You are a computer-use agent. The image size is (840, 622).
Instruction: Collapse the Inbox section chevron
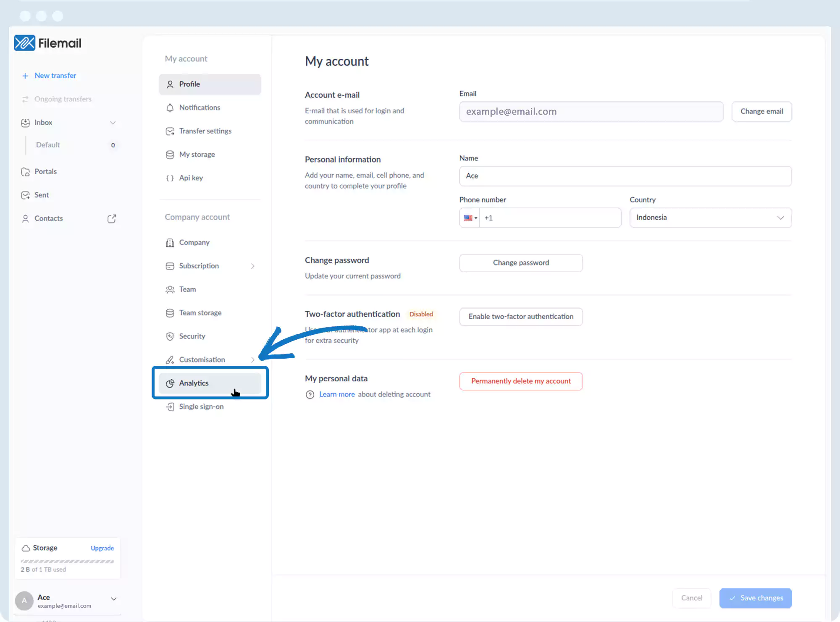point(113,123)
